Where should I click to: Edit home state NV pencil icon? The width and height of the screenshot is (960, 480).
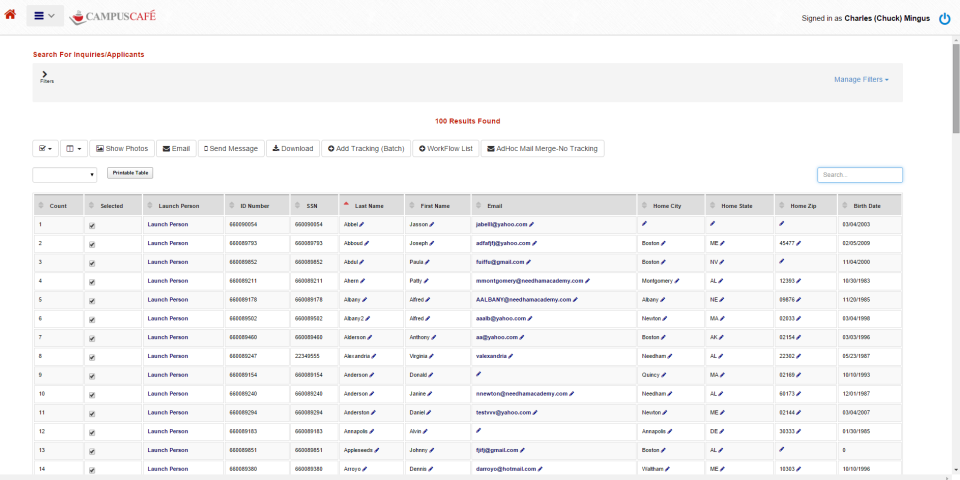point(721,261)
